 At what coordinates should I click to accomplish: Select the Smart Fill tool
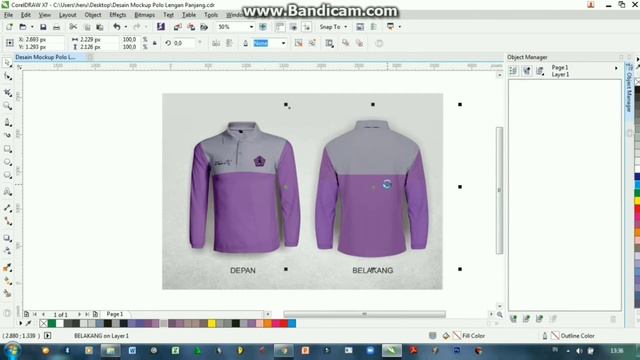point(7,293)
